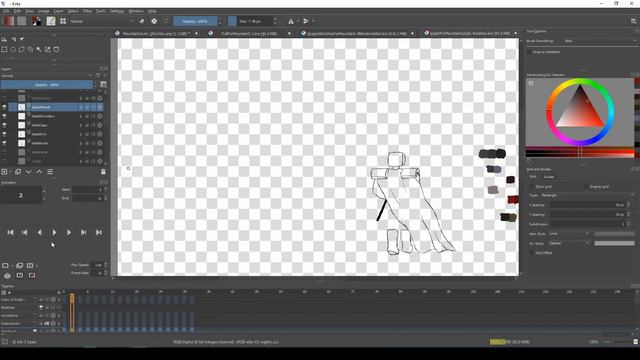
Task: Click the current frame number field
Action: point(21,195)
